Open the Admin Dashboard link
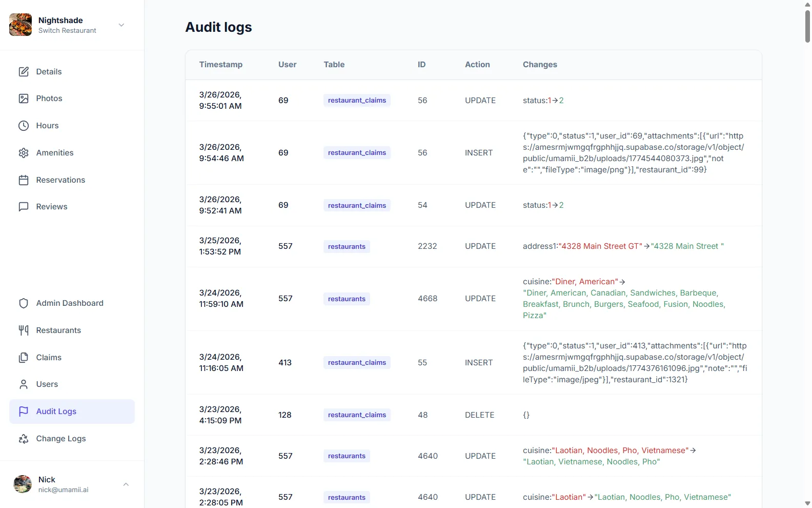 [x=72, y=303]
